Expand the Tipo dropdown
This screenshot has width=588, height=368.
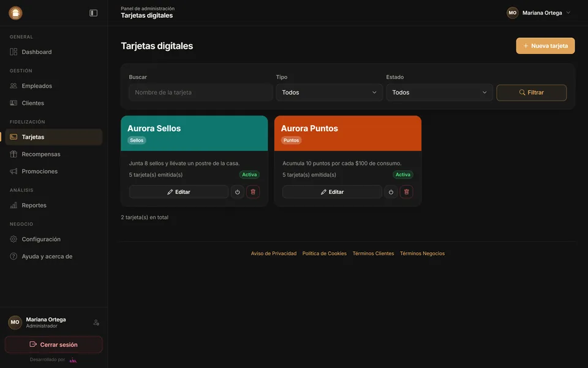(x=330, y=93)
